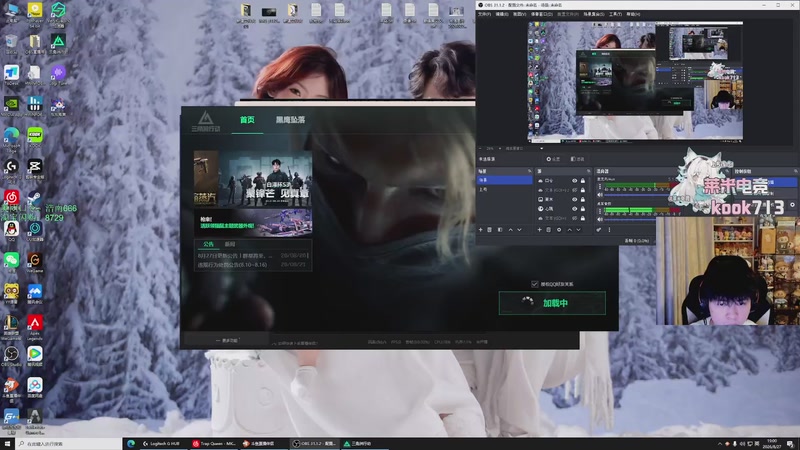Viewport: 800px width, 450px height.
Task: Open Logitech G HUB desktop shortcut
Action: click(x=11, y=170)
